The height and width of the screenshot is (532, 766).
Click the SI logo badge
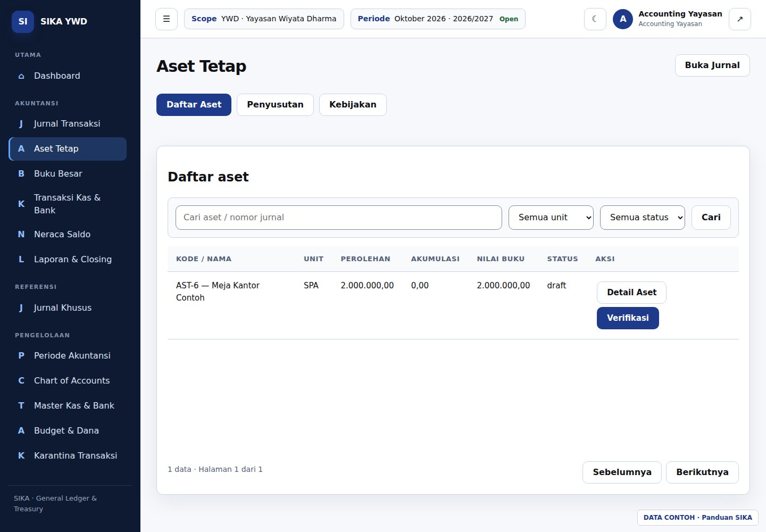pyautogui.click(x=23, y=21)
